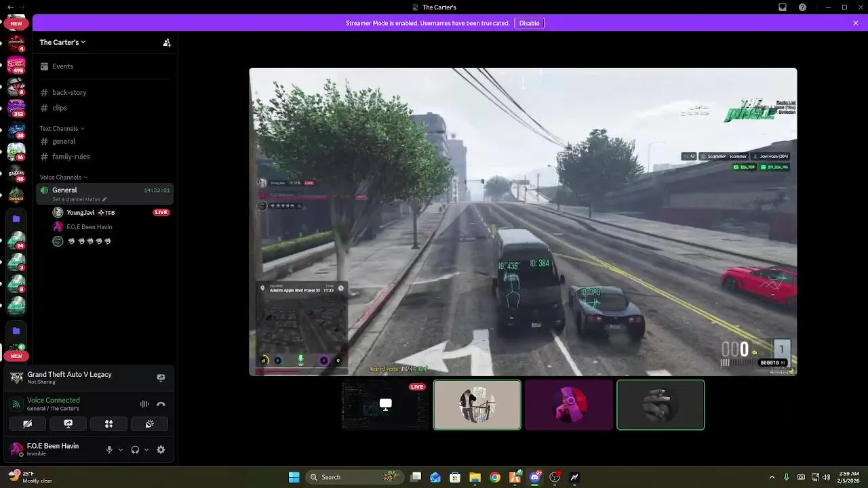Open server icon with 38 badge
The image size is (868, 488).
pyautogui.click(x=16, y=129)
